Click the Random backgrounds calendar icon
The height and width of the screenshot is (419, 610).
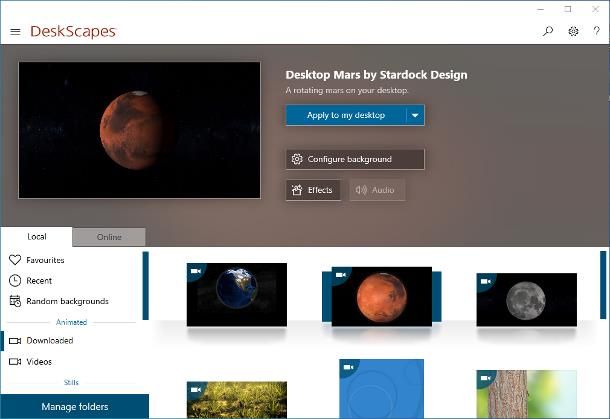[15, 301]
